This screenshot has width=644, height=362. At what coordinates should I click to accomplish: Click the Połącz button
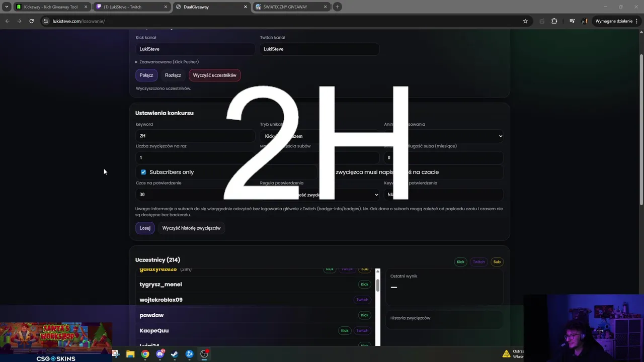[x=146, y=75]
